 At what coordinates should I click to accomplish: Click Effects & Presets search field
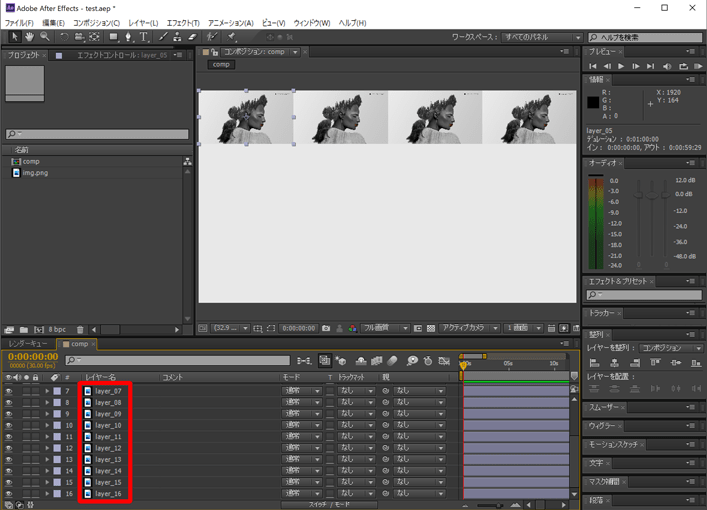[644, 294]
